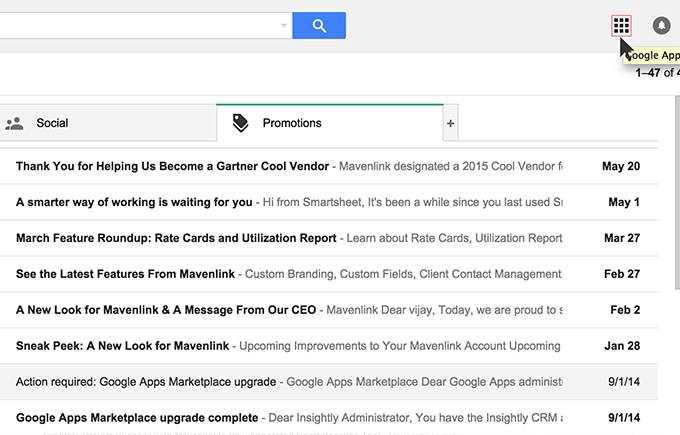Screen dimensions: 680x435
Task: Click the 1–47 message count text
Action: [657, 73]
